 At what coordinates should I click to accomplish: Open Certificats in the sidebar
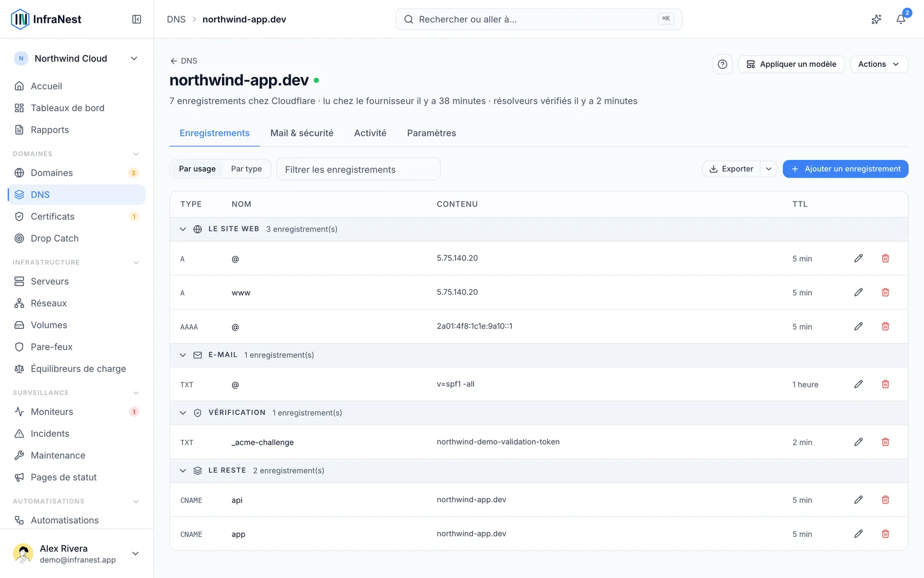[x=77, y=216]
